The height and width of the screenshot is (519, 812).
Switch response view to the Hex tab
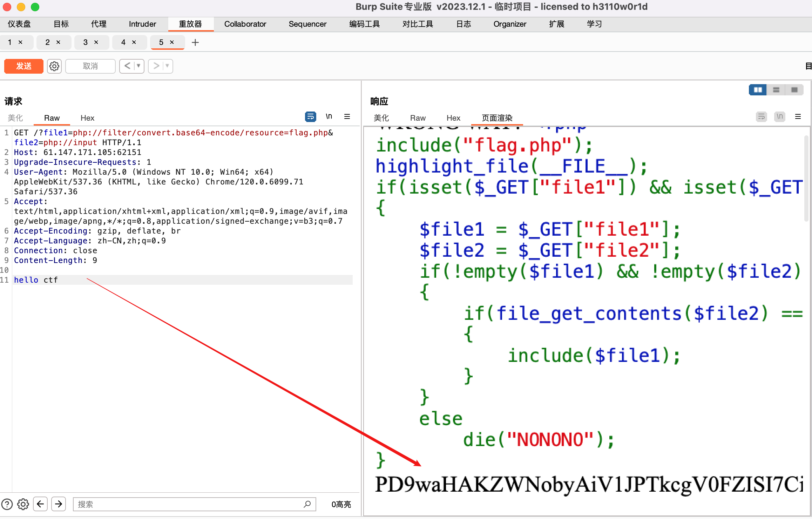point(453,118)
